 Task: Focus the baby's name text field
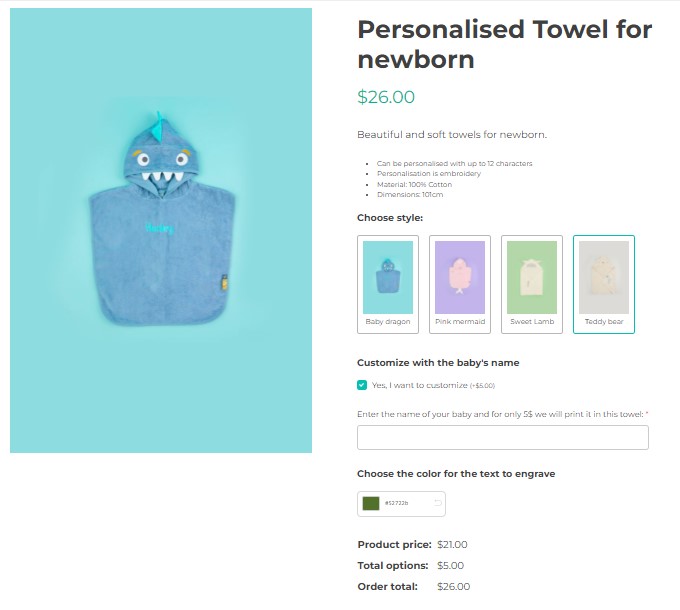[503, 438]
